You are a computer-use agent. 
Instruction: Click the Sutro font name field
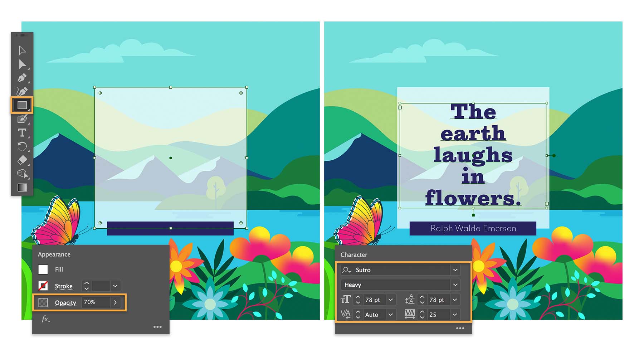tap(395, 270)
